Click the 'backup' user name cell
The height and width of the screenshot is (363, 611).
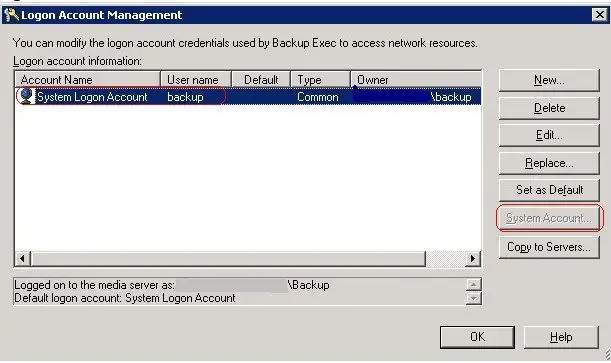185,97
